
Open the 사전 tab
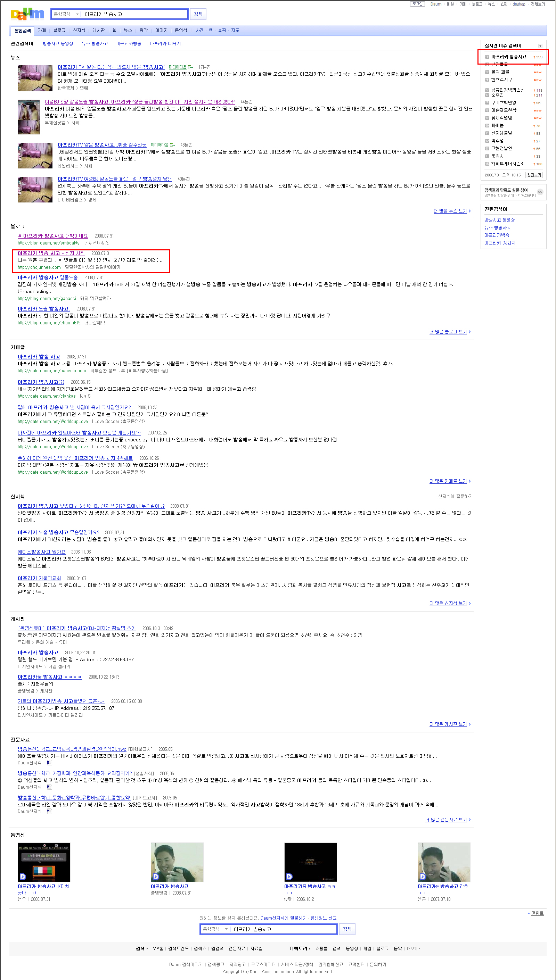point(200,31)
